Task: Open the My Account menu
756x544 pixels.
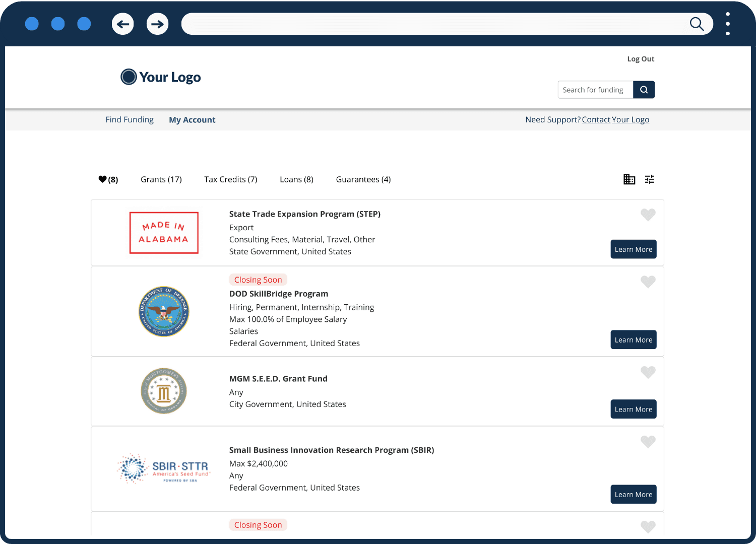Action: pos(192,119)
